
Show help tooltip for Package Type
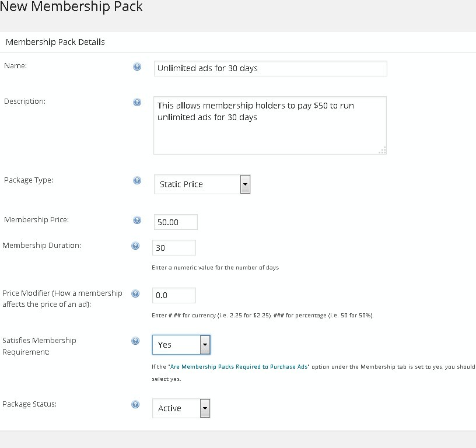pos(137,181)
